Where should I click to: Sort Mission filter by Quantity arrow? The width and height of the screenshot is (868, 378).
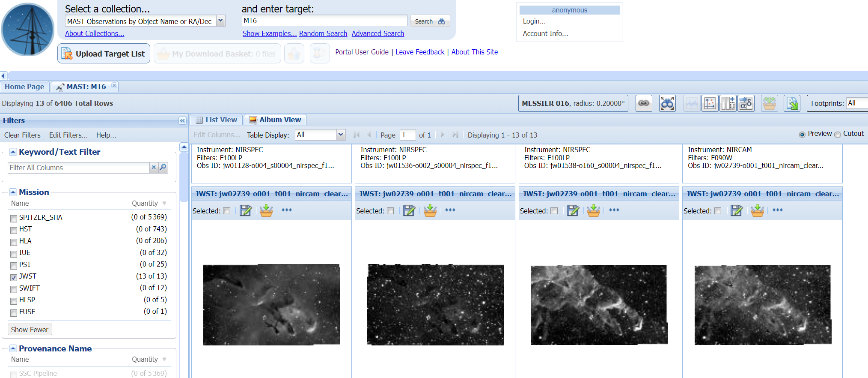[x=164, y=203]
